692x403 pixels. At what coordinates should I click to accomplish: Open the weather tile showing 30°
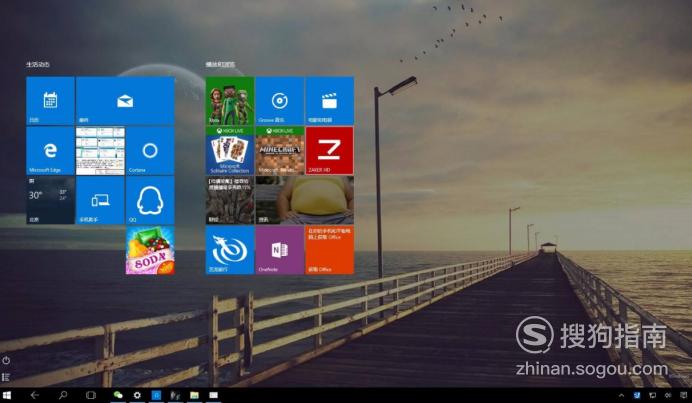tap(50, 200)
